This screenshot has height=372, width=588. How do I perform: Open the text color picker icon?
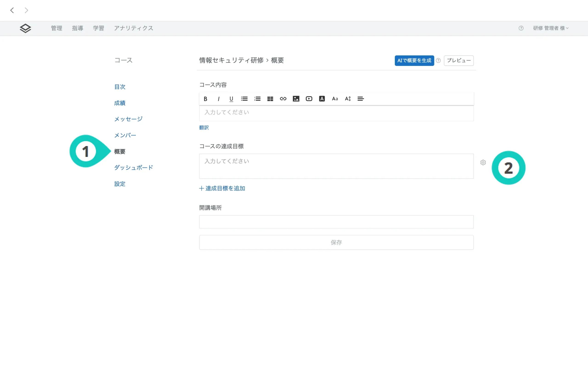pos(322,99)
